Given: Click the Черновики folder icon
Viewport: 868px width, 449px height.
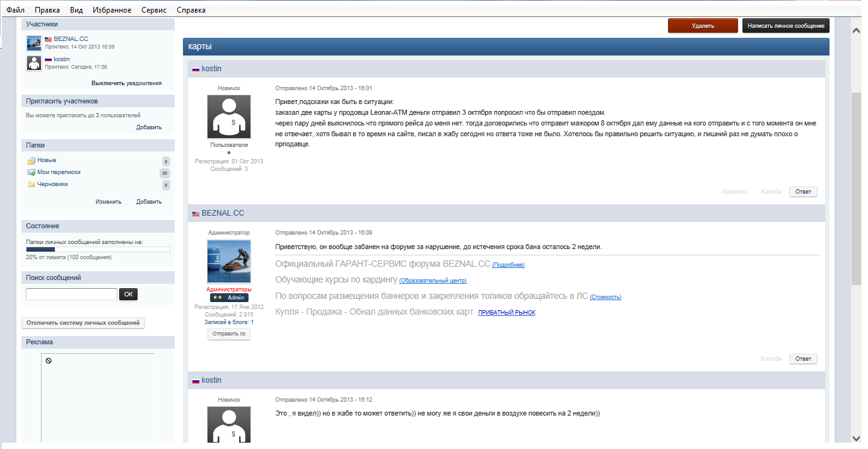Looking at the screenshot, I should (31, 184).
